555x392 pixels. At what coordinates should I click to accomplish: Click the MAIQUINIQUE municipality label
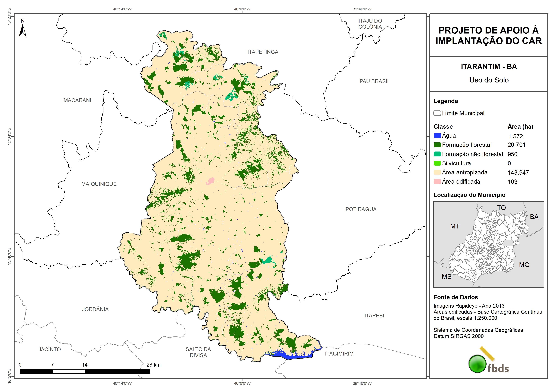click(99, 184)
